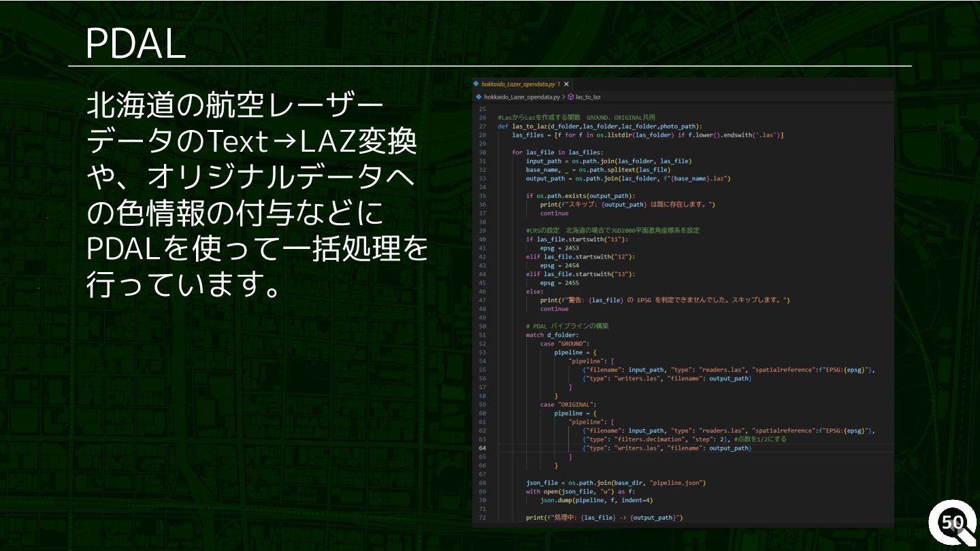Click the 'input_path = os.path.join' line
This screenshot has height=551, width=980.
coord(608,161)
